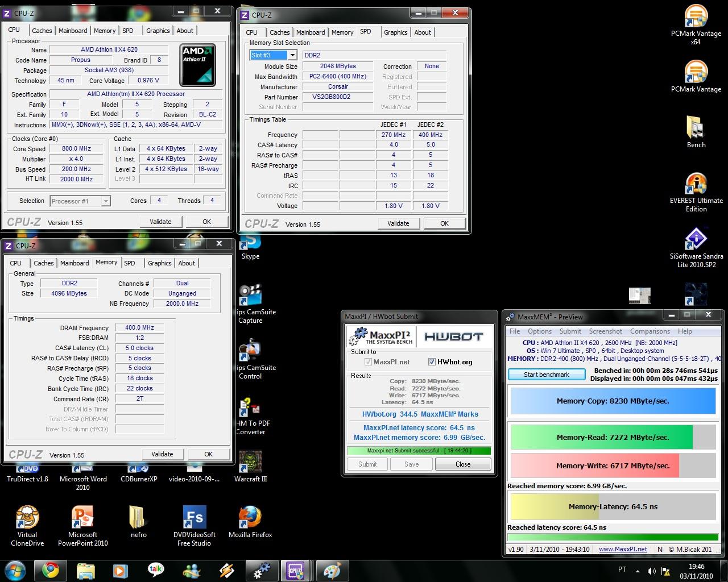This screenshot has width=728, height=582.
Task: Launch DVDVideoSoft Free Studio shortcut
Action: 195,526
